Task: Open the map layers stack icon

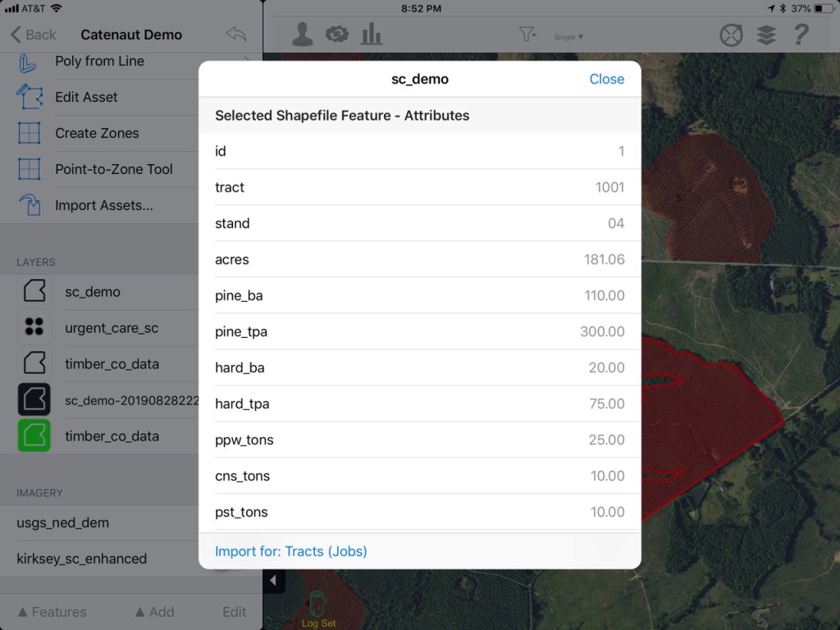Action: pyautogui.click(x=766, y=34)
